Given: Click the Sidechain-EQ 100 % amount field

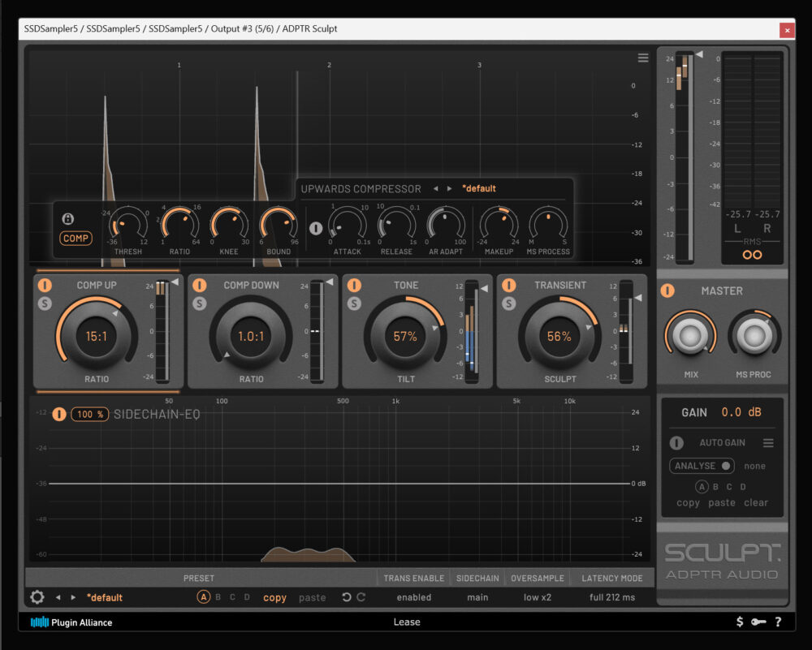Looking at the screenshot, I should 89,414.
